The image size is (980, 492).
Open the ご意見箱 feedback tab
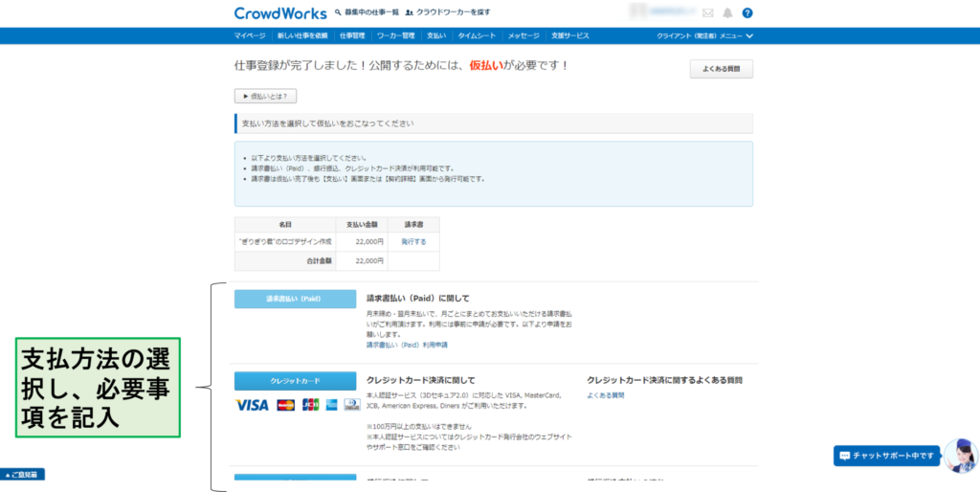coord(23,475)
